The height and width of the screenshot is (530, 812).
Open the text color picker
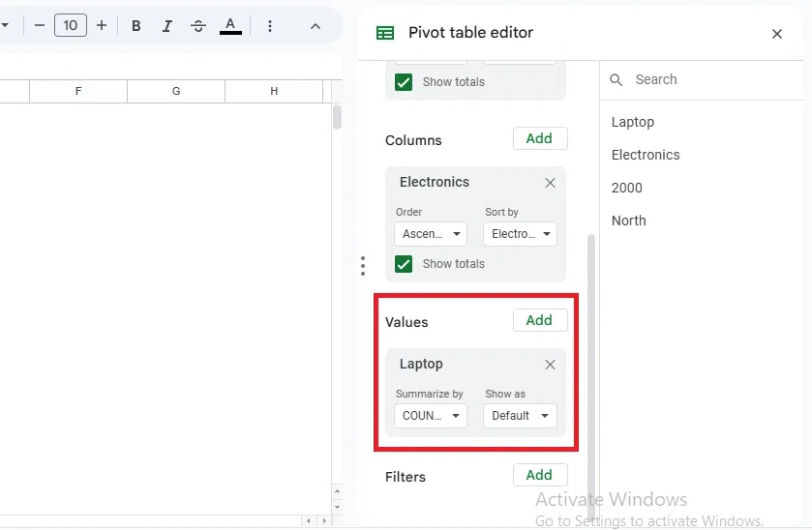click(230, 26)
